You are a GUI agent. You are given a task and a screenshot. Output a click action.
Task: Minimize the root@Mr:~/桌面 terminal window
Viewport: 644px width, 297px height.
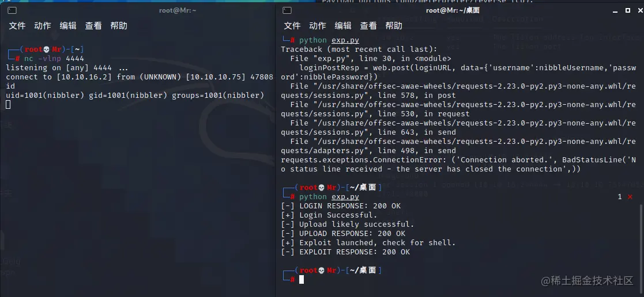coord(616,10)
